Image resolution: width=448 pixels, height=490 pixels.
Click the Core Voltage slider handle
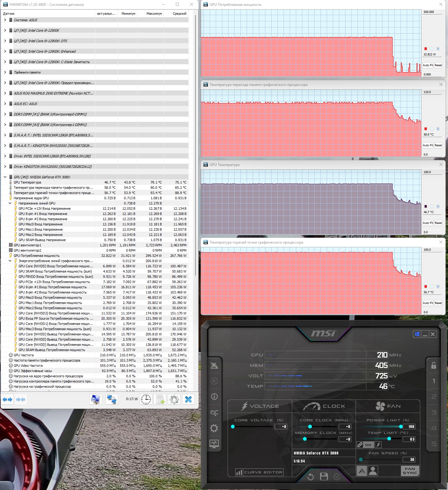tap(233, 427)
